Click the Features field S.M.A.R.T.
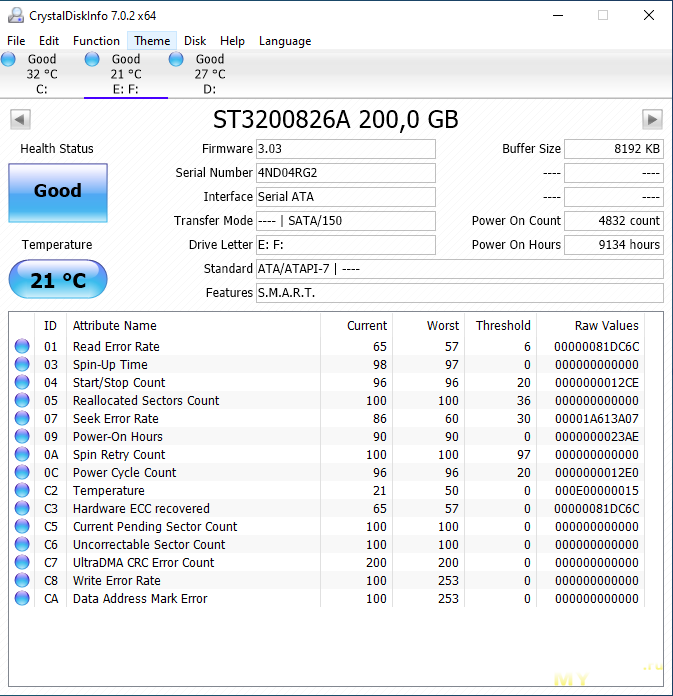The width and height of the screenshot is (673, 696). [460, 293]
